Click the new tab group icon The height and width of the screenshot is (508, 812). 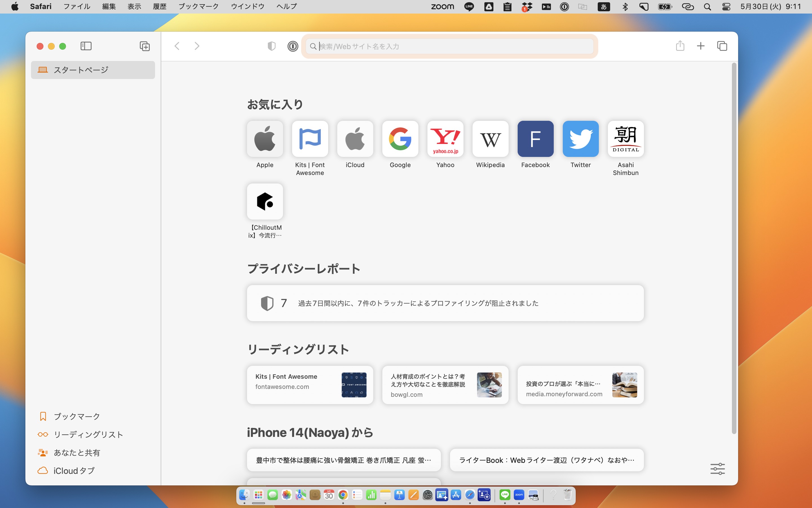[x=145, y=46]
